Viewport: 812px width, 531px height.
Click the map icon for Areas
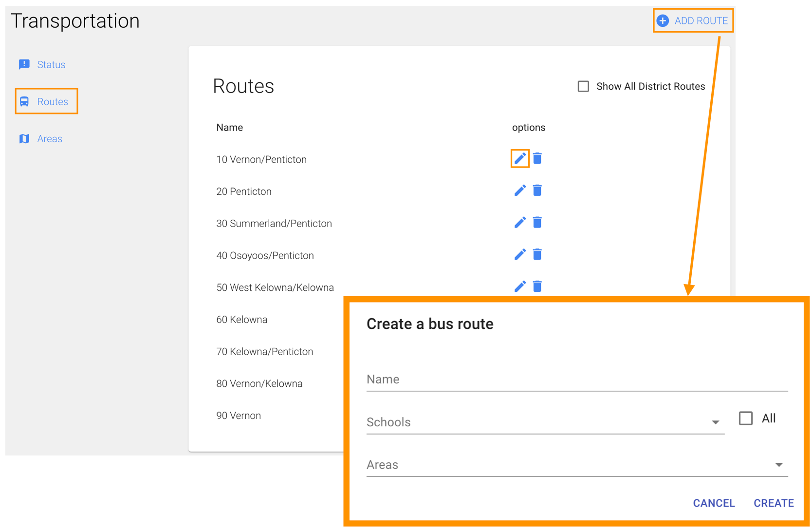coord(24,139)
